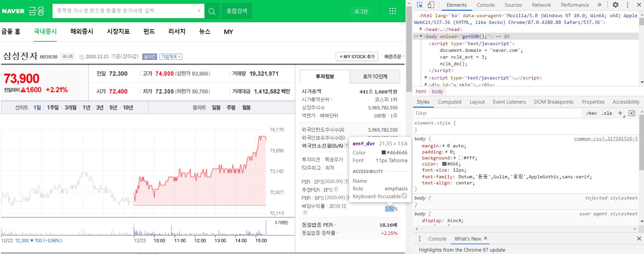Click the background #fff color swatch

460,158
